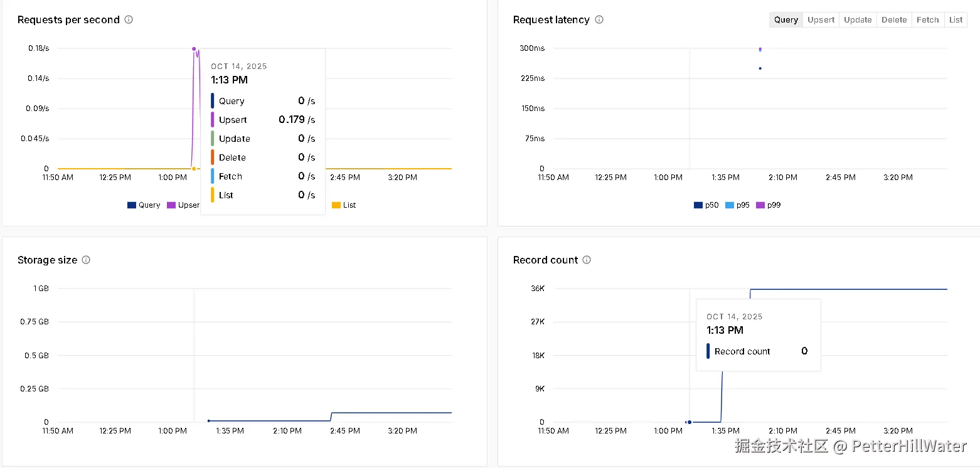
Task: Select the List latency tab
Action: coord(956,20)
